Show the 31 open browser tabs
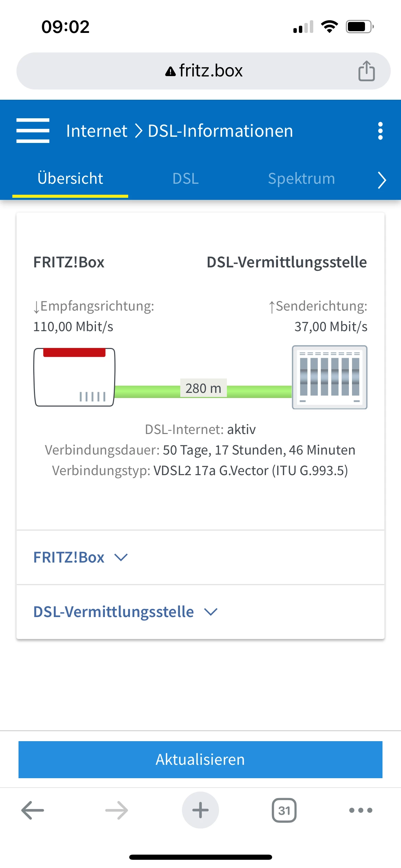This screenshot has height=868, width=401. pyautogui.click(x=284, y=810)
